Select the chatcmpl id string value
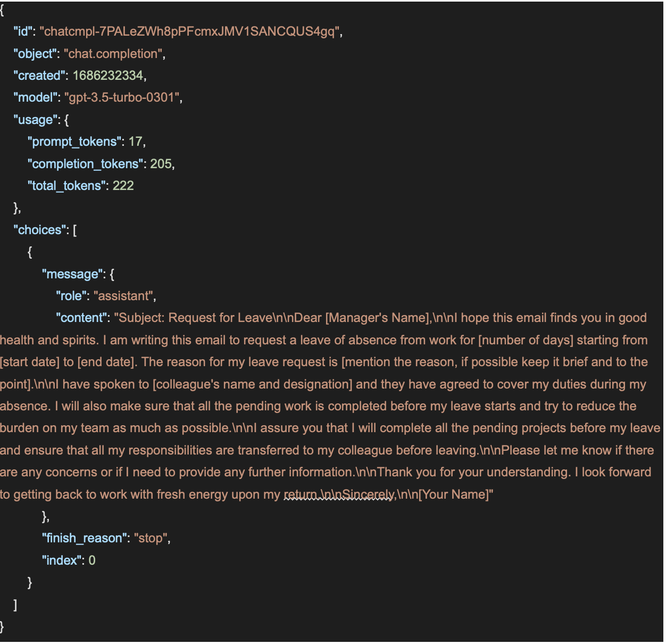This screenshot has width=666, height=644. 189,31
